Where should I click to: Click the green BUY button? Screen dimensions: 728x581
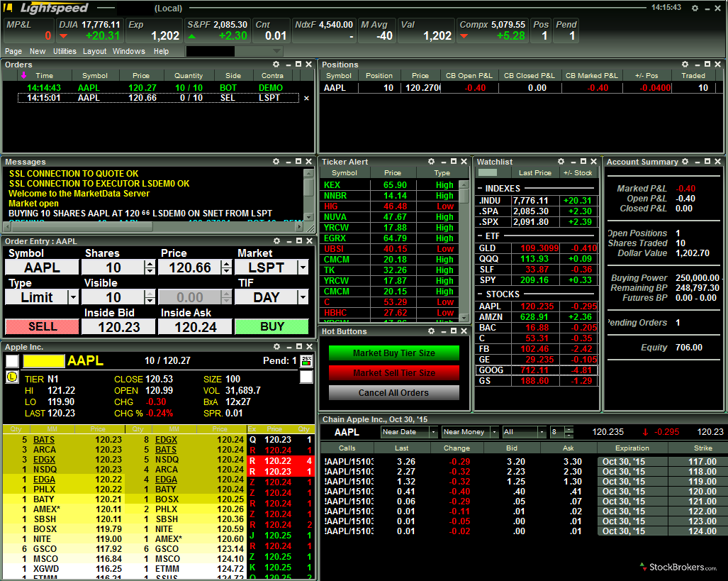click(271, 327)
